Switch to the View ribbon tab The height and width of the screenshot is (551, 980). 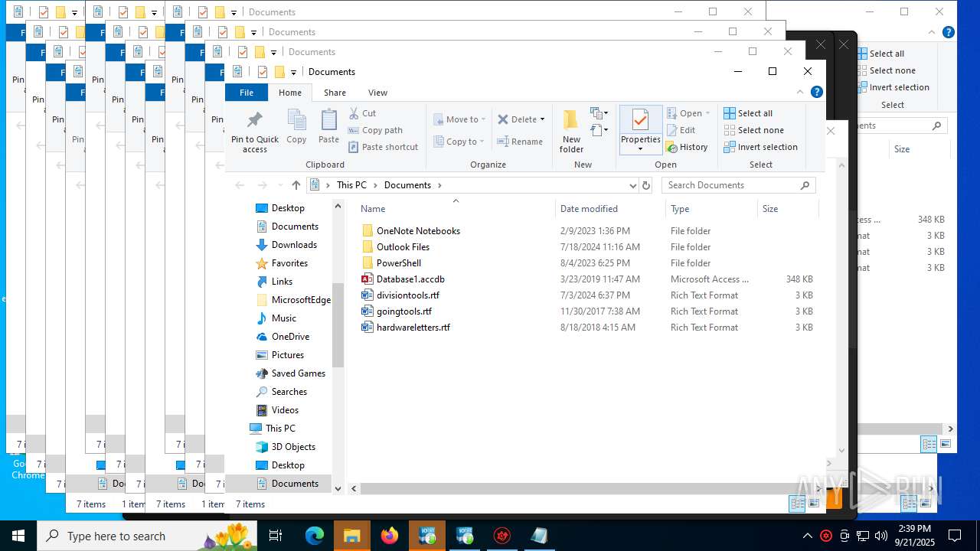tap(378, 93)
